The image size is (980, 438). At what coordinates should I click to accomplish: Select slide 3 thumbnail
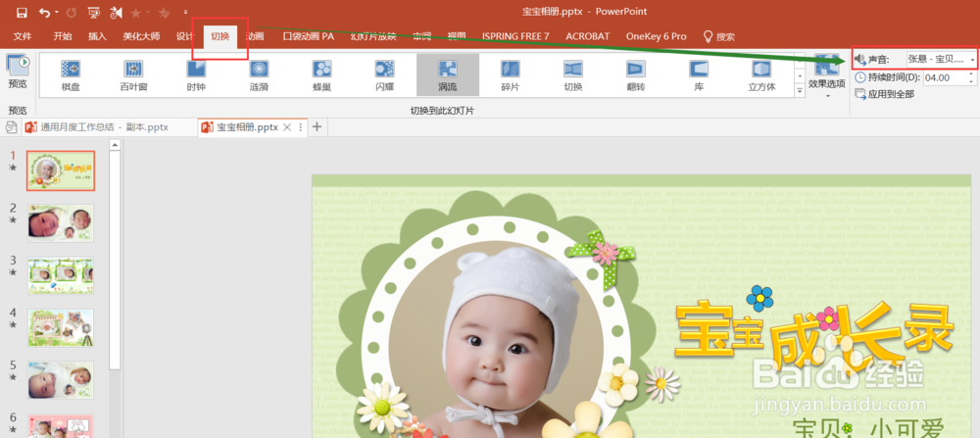pyautogui.click(x=61, y=275)
